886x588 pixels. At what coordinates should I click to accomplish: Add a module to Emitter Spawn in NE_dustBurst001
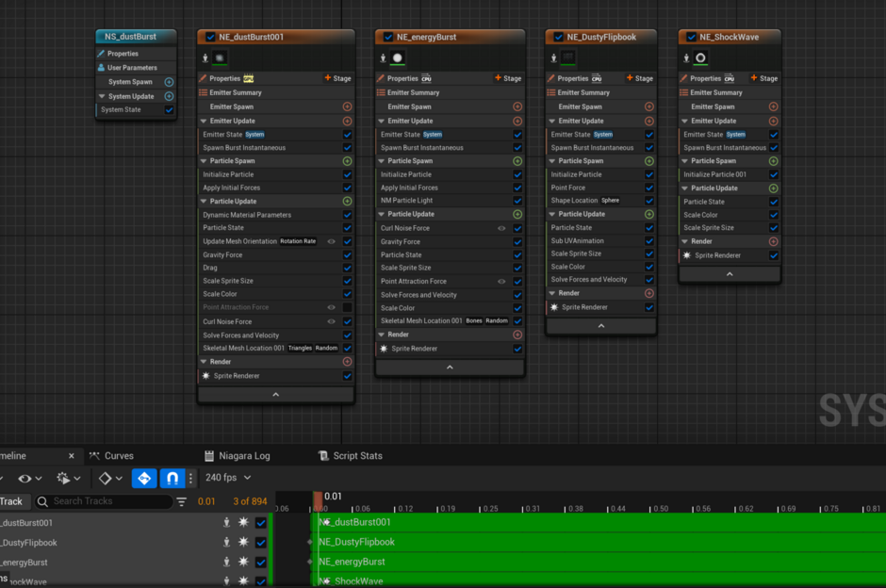pos(348,106)
